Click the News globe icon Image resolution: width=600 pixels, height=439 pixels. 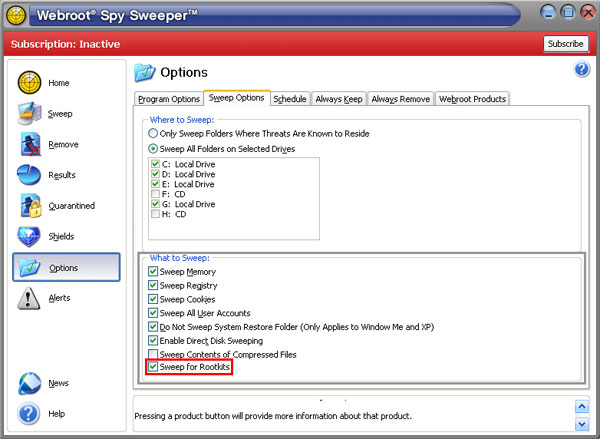tap(29, 384)
